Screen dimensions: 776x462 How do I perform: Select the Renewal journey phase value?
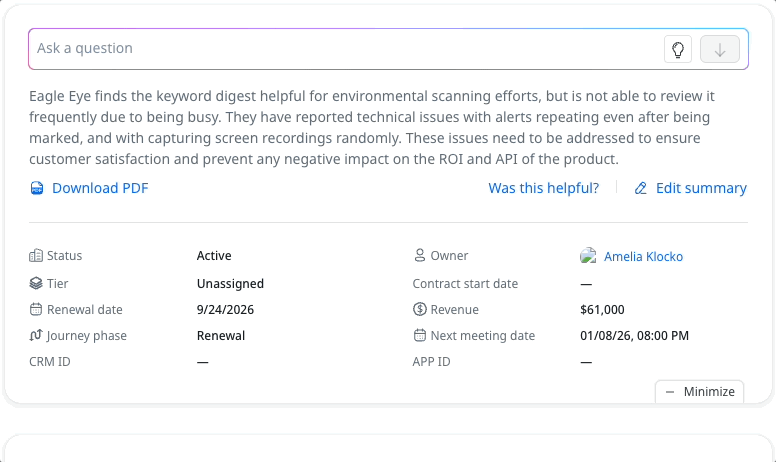pyautogui.click(x=221, y=336)
